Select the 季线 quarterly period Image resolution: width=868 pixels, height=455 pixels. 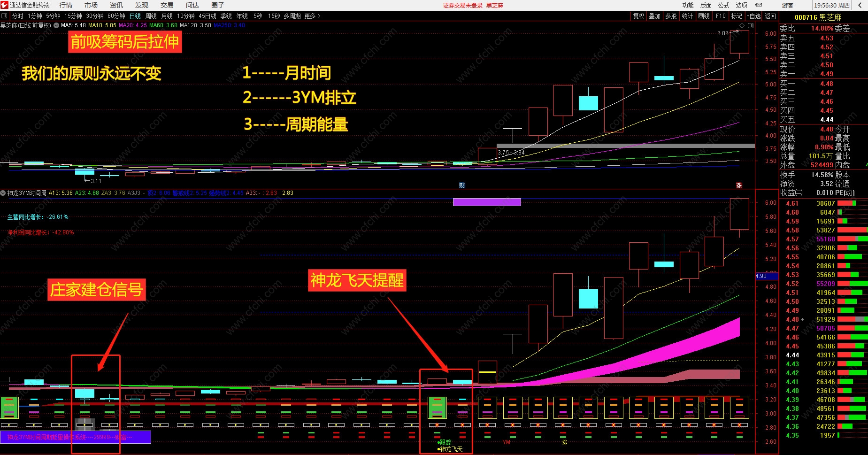(226, 16)
